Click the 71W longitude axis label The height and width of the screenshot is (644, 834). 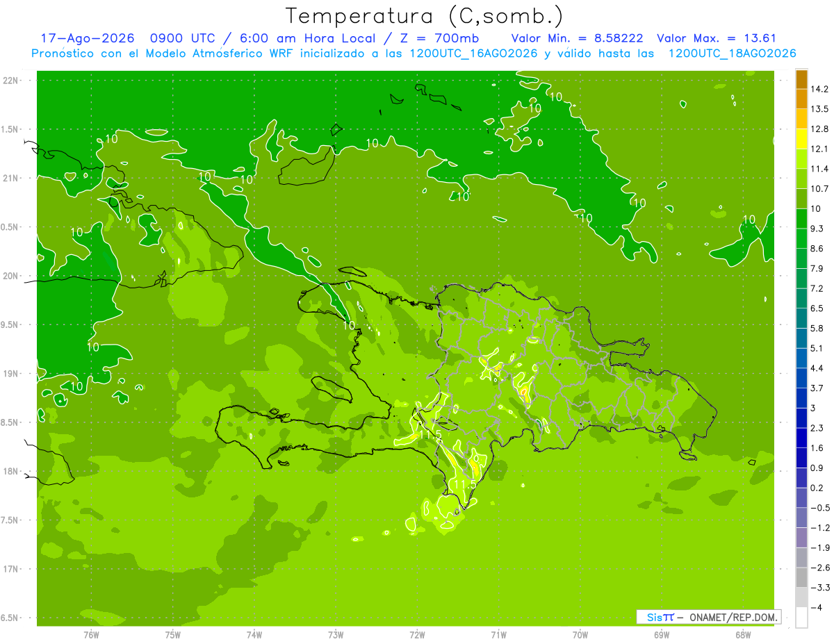[498, 634]
